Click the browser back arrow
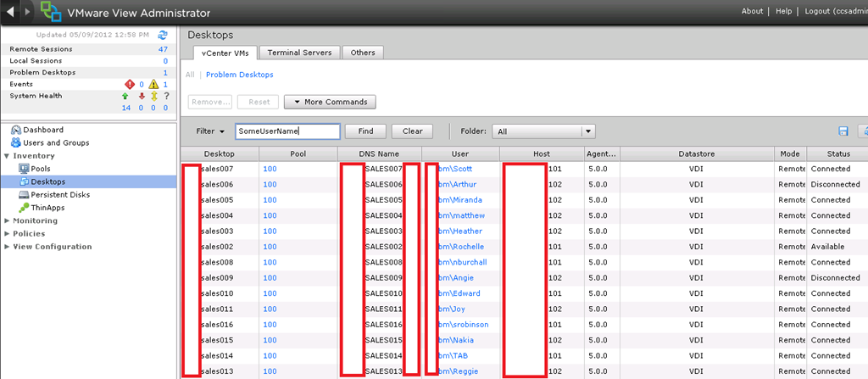Image resolution: width=868 pixels, height=379 pixels. (x=9, y=12)
